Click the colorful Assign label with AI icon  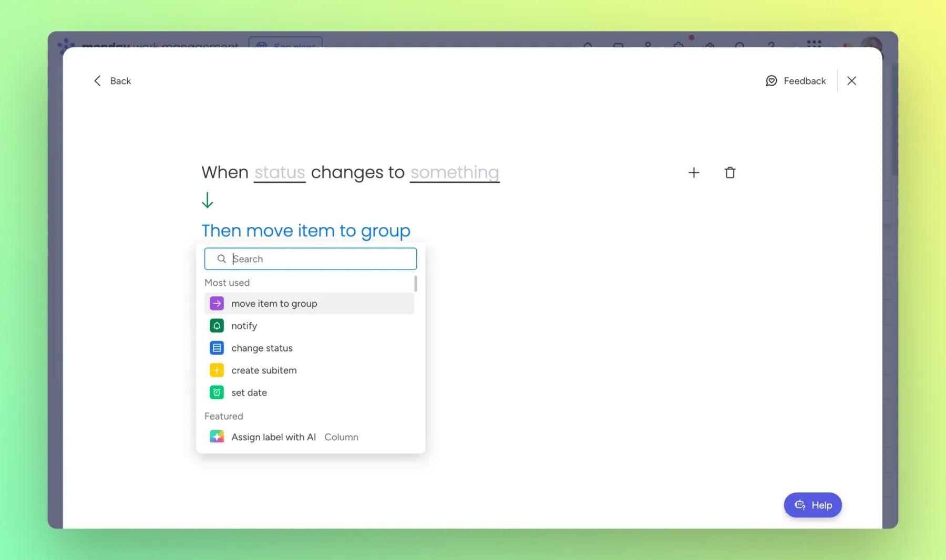(217, 437)
